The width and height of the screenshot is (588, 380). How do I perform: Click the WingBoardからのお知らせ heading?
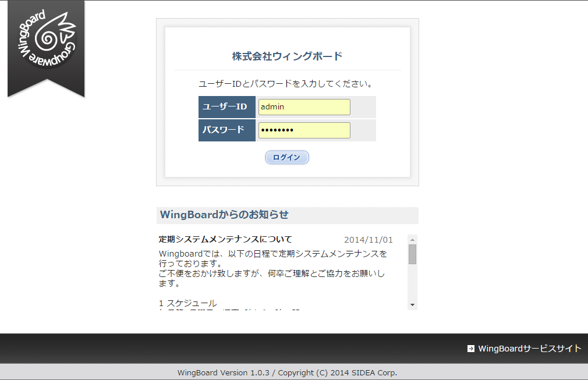click(224, 215)
